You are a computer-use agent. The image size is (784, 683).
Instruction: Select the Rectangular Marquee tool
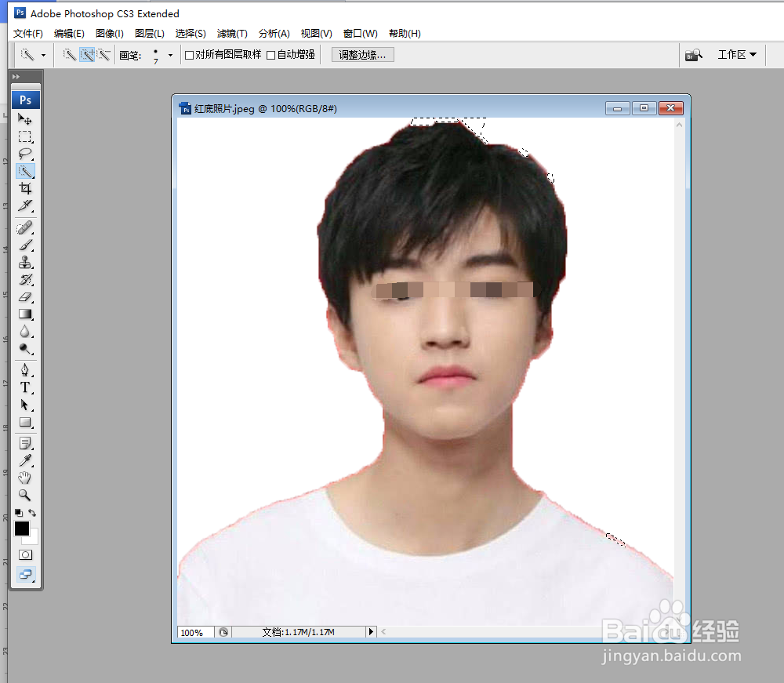(25, 136)
